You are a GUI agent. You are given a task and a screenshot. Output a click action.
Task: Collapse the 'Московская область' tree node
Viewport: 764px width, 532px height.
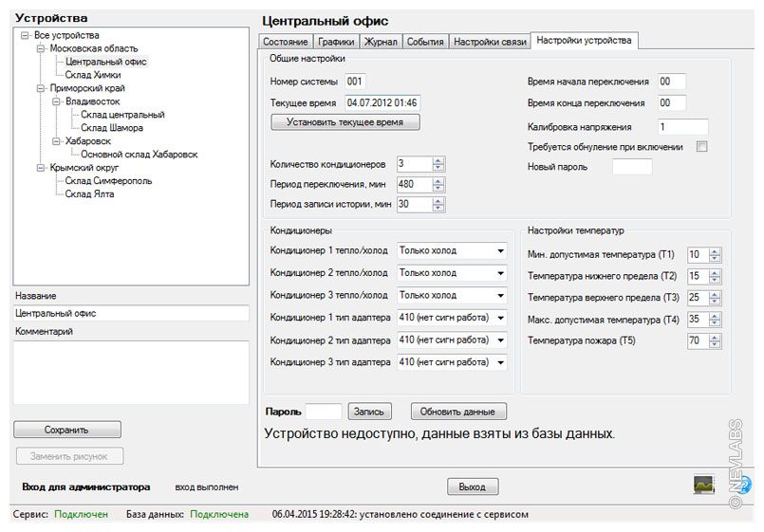click(40, 48)
